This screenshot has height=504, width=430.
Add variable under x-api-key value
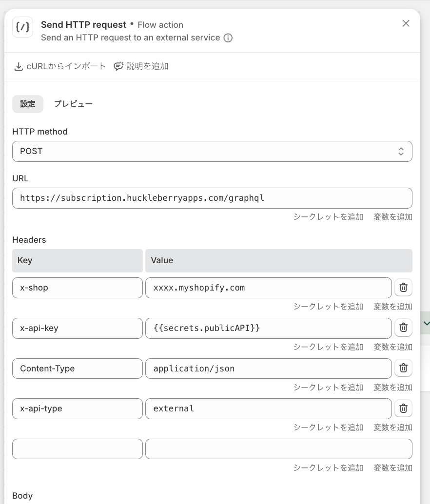pyautogui.click(x=393, y=347)
